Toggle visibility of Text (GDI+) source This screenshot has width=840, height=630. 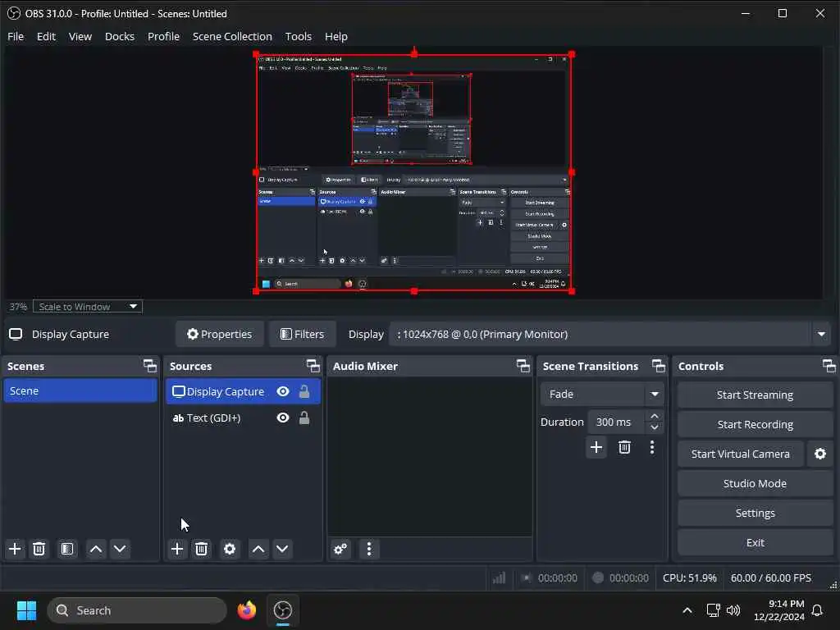(283, 418)
